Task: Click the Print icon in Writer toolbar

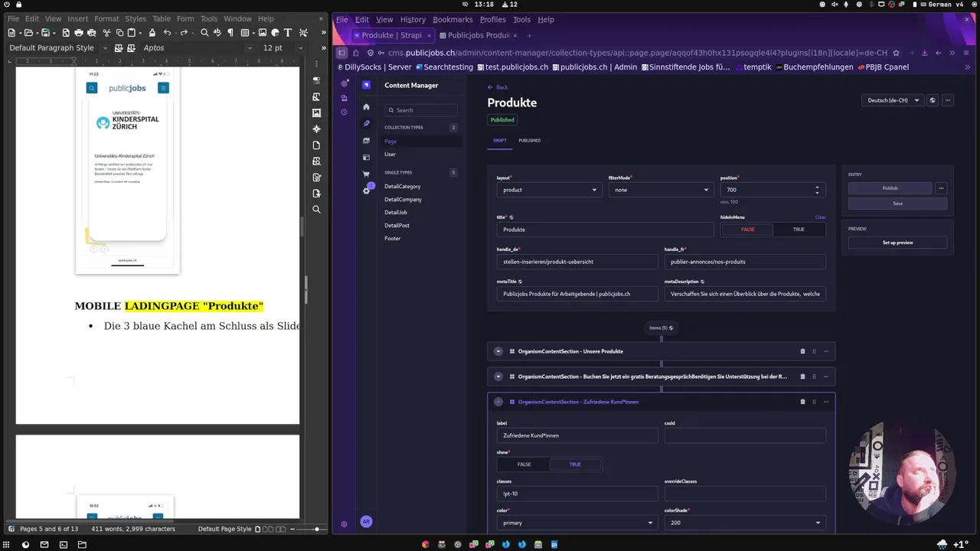Action: (x=79, y=33)
